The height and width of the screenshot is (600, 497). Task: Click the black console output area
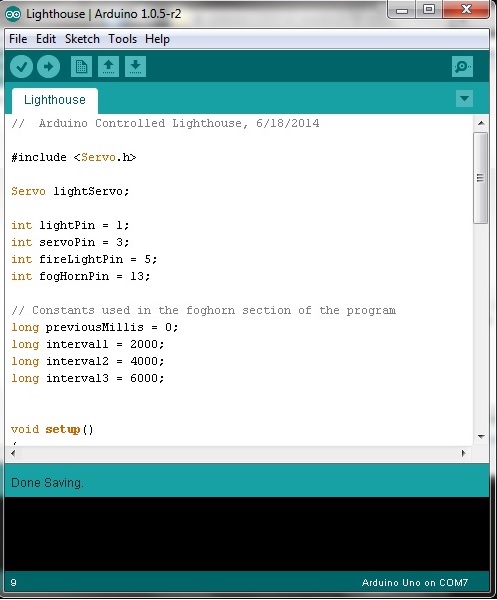pyautogui.click(x=247, y=534)
